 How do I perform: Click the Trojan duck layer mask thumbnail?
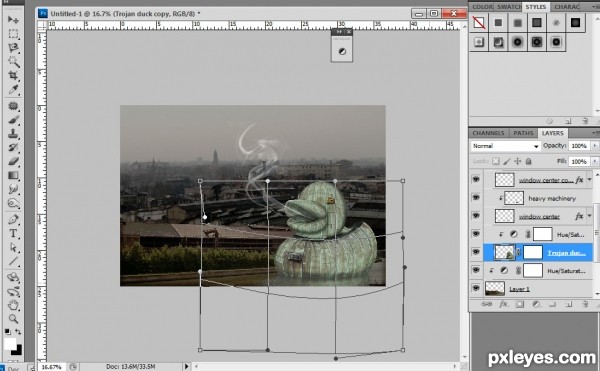(533, 252)
